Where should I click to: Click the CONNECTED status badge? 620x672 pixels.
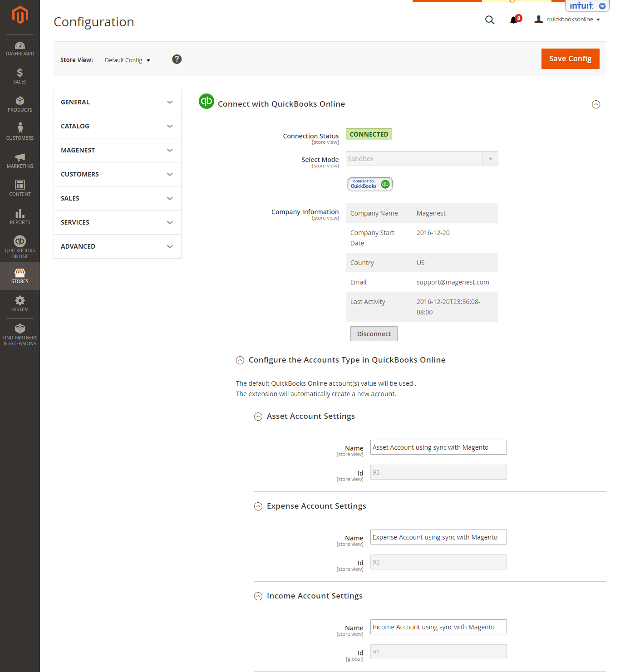coord(369,134)
